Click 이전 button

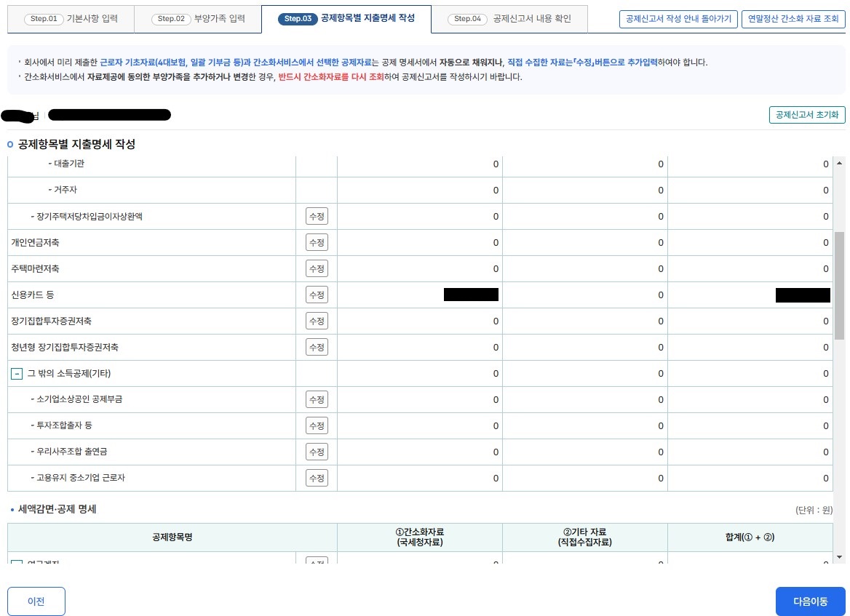36,601
